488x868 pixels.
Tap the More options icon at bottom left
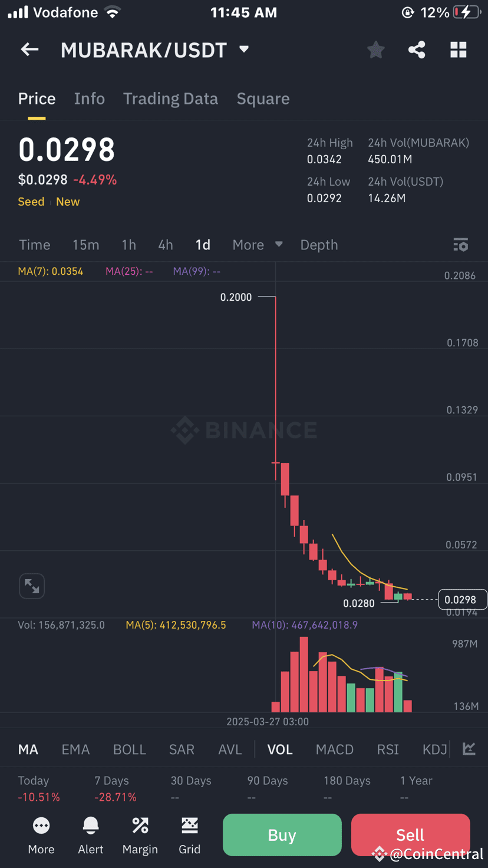[x=41, y=834]
